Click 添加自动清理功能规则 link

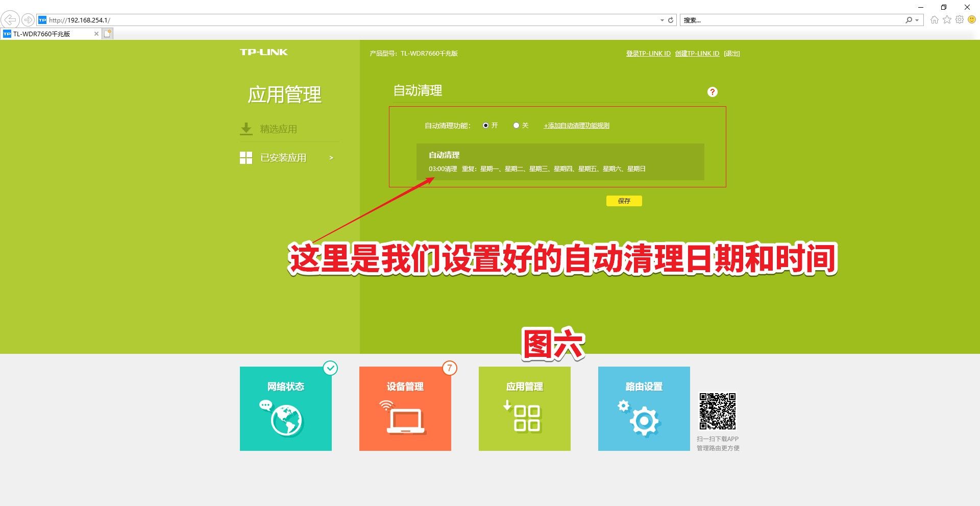[x=576, y=126]
